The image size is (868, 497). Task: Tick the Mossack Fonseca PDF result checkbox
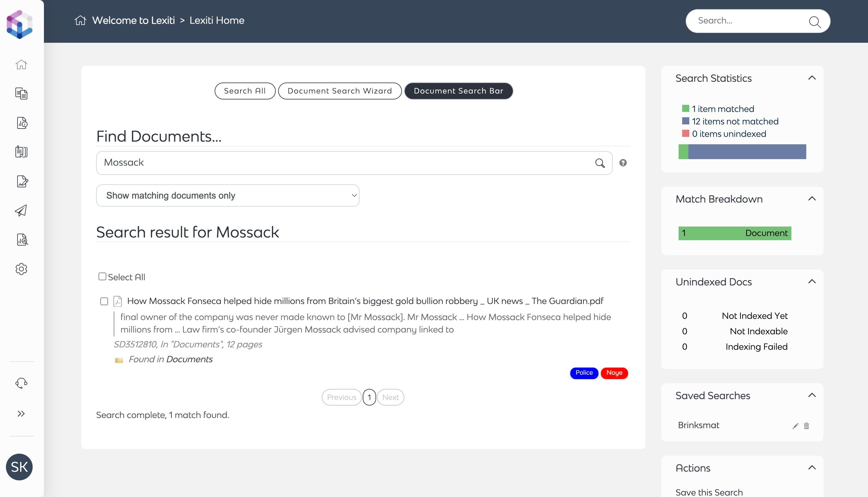pos(104,301)
